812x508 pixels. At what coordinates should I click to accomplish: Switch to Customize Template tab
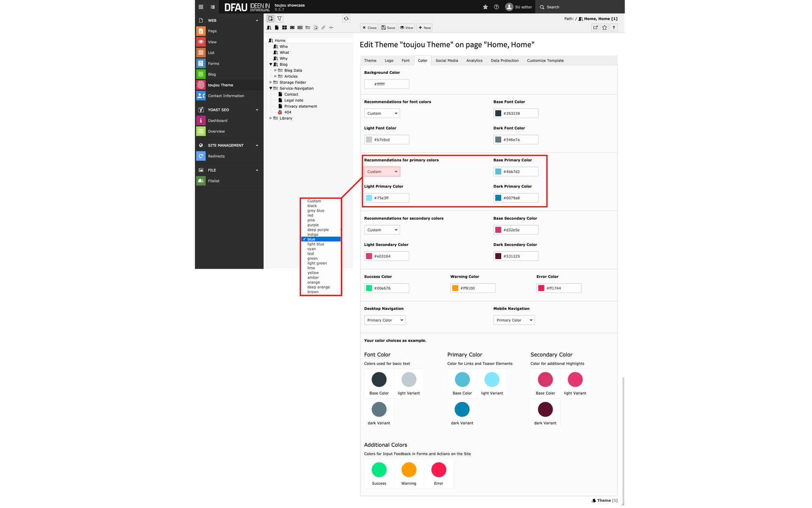tap(545, 61)
